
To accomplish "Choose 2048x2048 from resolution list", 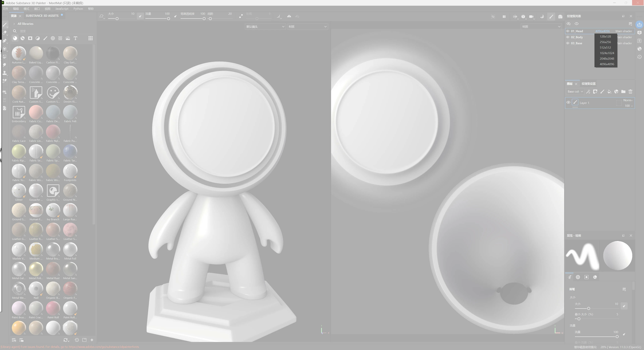I will click(607, 59).
